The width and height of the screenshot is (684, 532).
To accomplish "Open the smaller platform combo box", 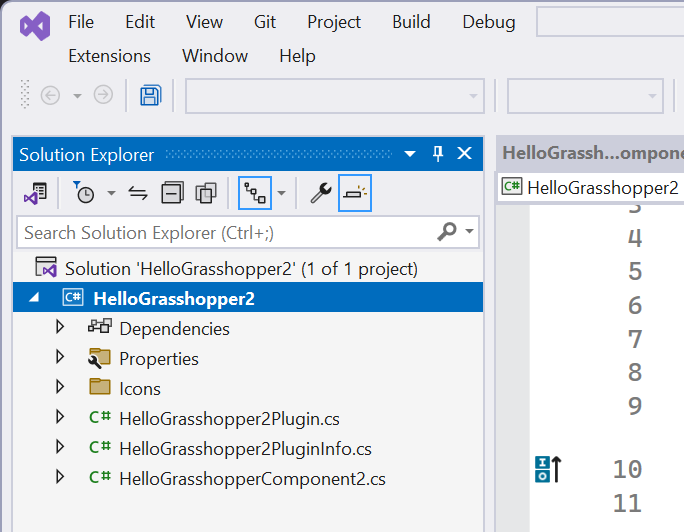I will pyautogui.click(x=585, y=96).
